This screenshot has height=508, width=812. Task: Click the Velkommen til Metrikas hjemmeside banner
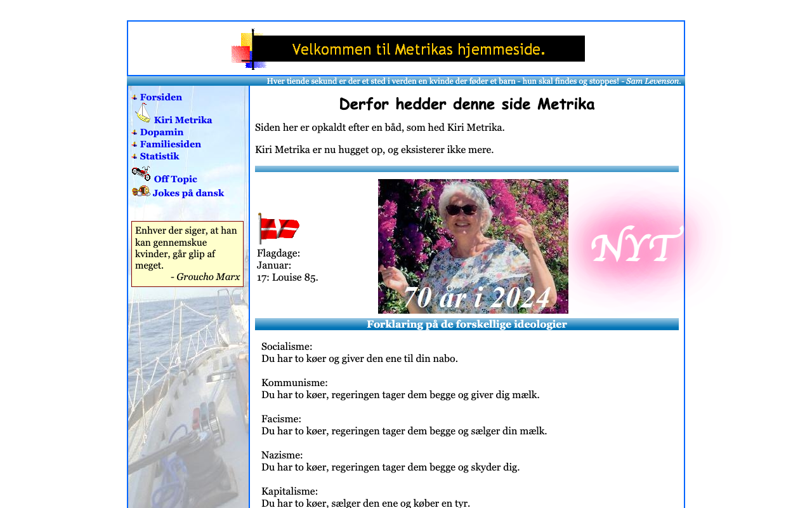pos(419,49)
